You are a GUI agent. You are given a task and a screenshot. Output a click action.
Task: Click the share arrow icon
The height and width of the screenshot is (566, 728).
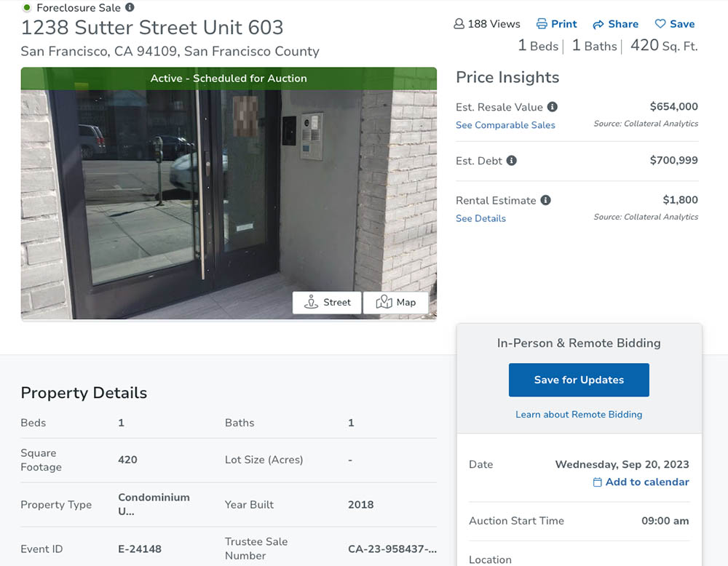[x=598, y=24]
